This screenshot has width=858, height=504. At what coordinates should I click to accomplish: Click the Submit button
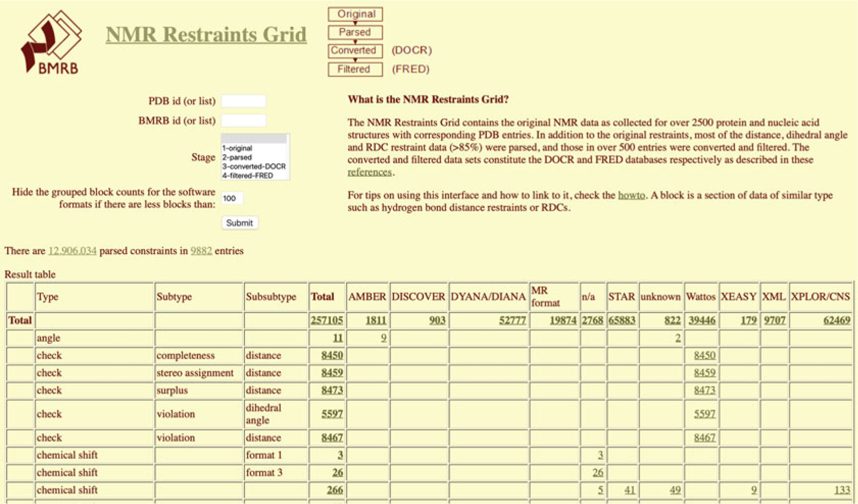tap(240, 223)
